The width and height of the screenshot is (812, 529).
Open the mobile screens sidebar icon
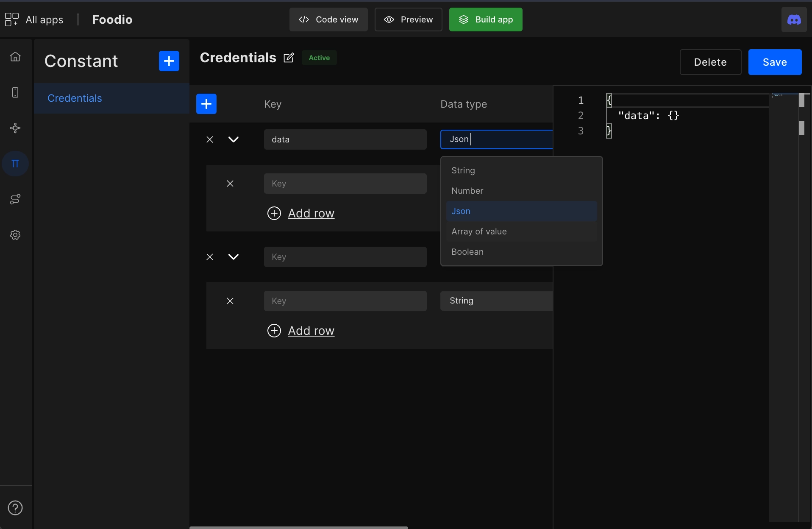click(15, 92)
